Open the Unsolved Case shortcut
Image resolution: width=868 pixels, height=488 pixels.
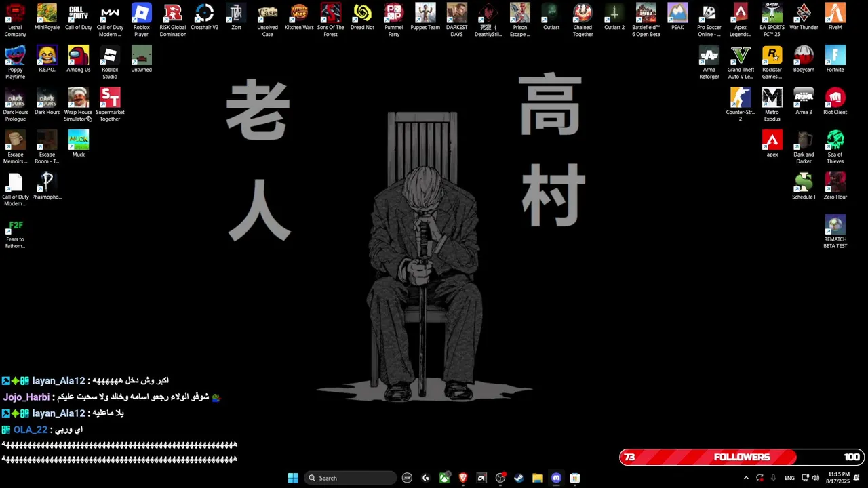pos(267,20)
